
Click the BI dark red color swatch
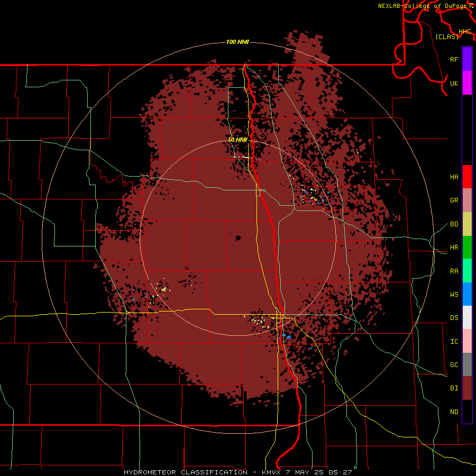coord(467,388)
